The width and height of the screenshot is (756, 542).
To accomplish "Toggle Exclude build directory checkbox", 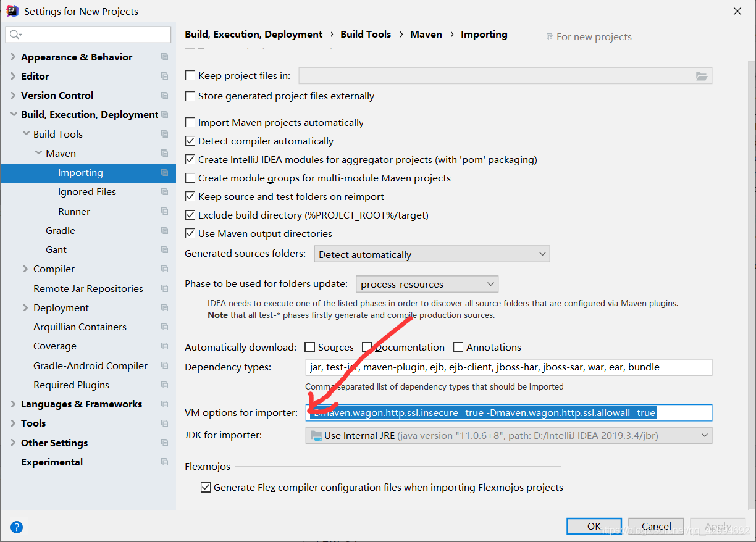I will [190, 215].
